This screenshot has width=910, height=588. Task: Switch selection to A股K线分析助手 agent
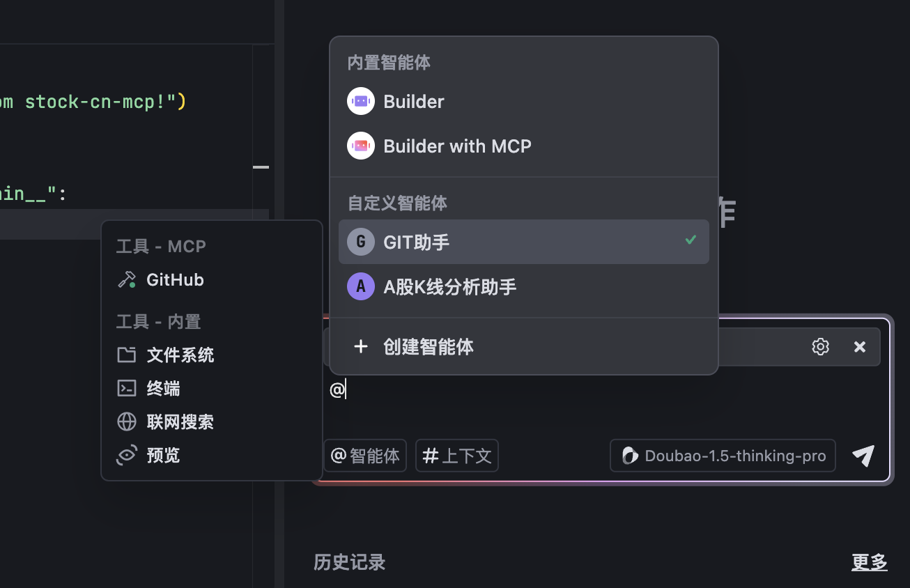[x=449, y=286]
